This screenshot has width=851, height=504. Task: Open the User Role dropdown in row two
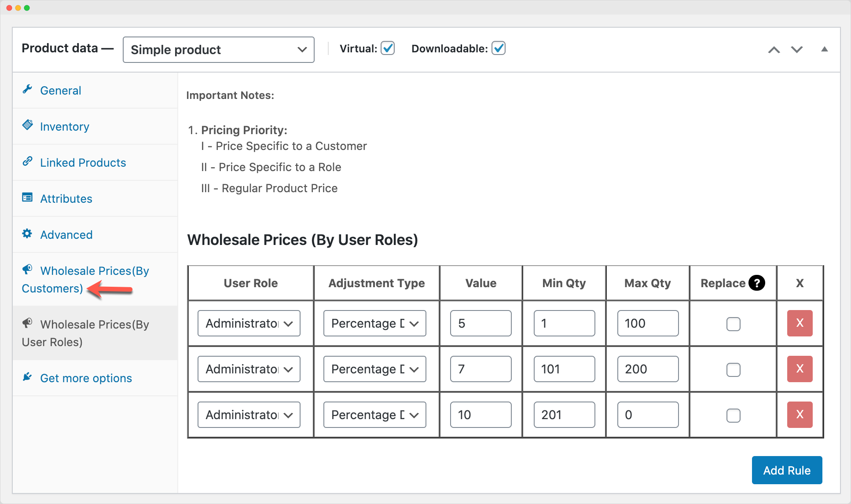249,369
